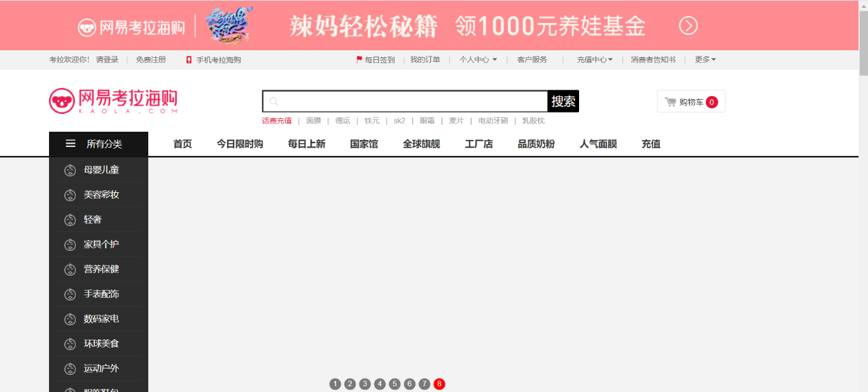Open the 消费者告知书 link
Screen dimensions: 868x392
pos(653,60)
